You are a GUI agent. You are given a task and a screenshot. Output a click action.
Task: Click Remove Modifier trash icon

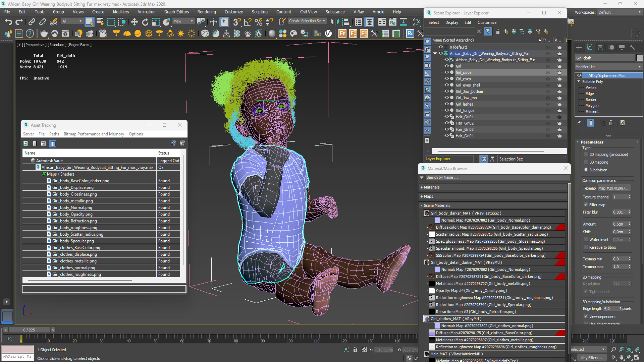click(x=611, y=123)
